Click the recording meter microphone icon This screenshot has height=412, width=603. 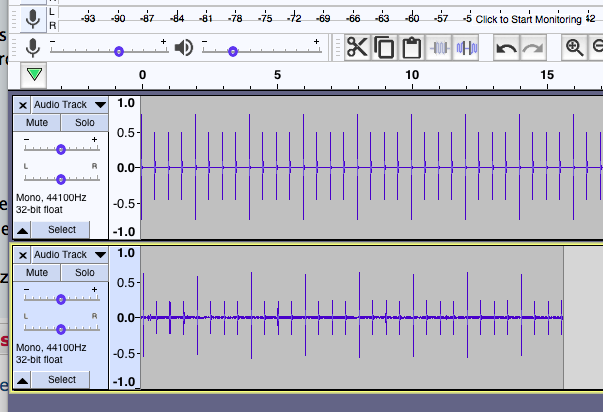[x=33, y=19]
